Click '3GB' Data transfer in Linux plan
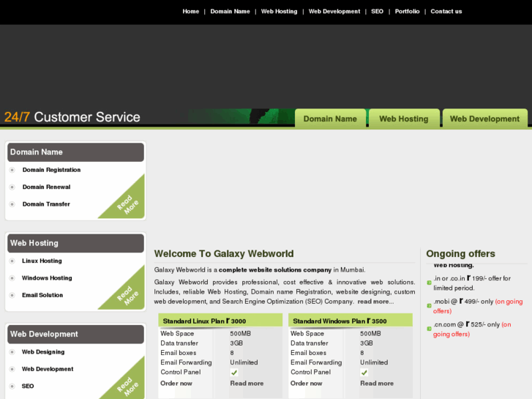532x399 pixels. click(236, 343)
